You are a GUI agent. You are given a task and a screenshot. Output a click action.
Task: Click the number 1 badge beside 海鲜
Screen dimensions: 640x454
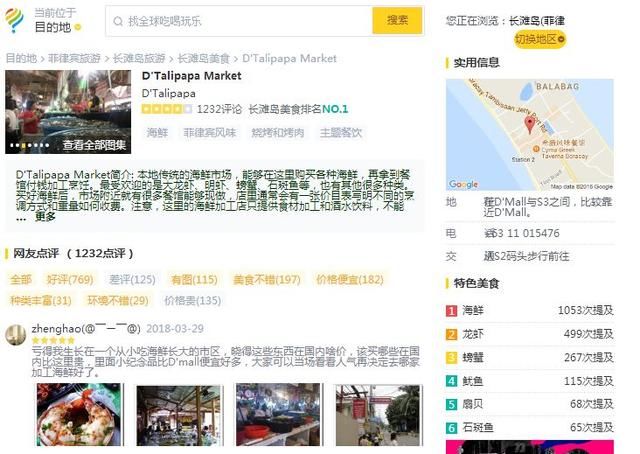click(x=451, y=311)
